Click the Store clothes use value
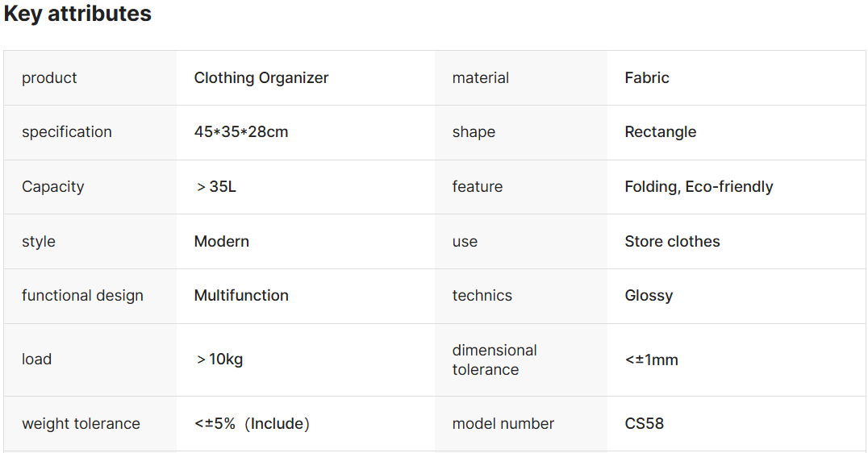This screenshot has height=453, width=868. [x=672, y=242]
